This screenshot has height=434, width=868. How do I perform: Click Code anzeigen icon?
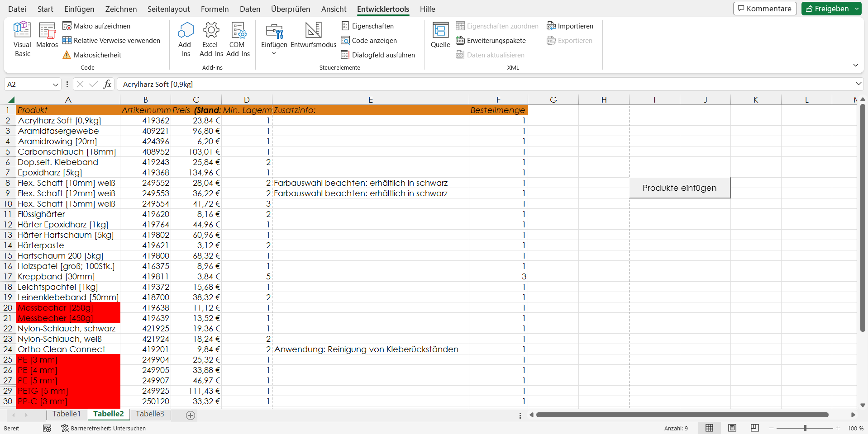tap(345, 41)
